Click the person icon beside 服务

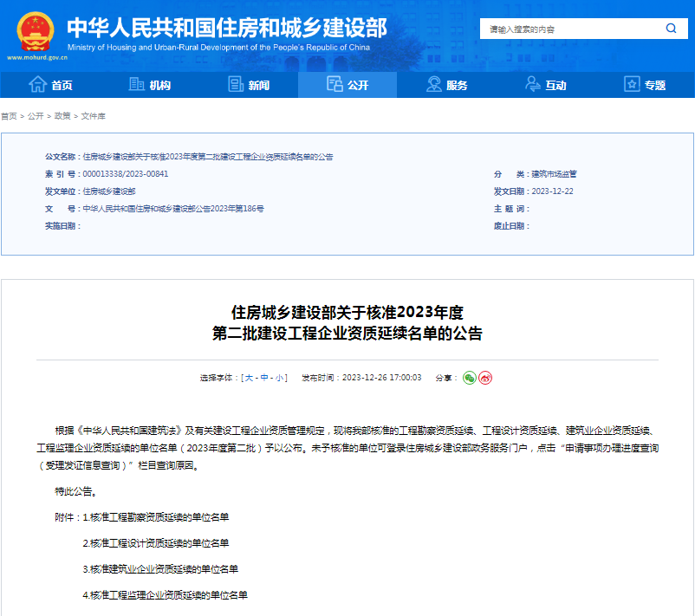tap(432, 84)
